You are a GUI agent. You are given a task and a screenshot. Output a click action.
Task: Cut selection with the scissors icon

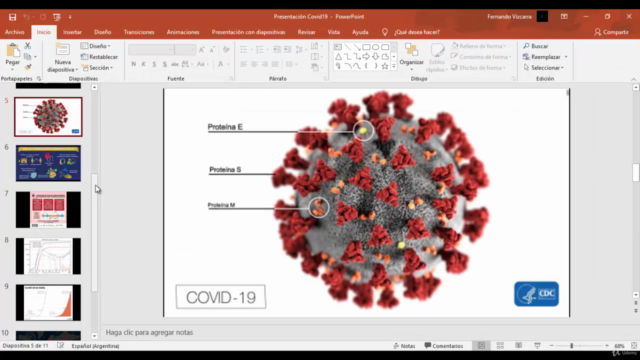tap(28, 46)
